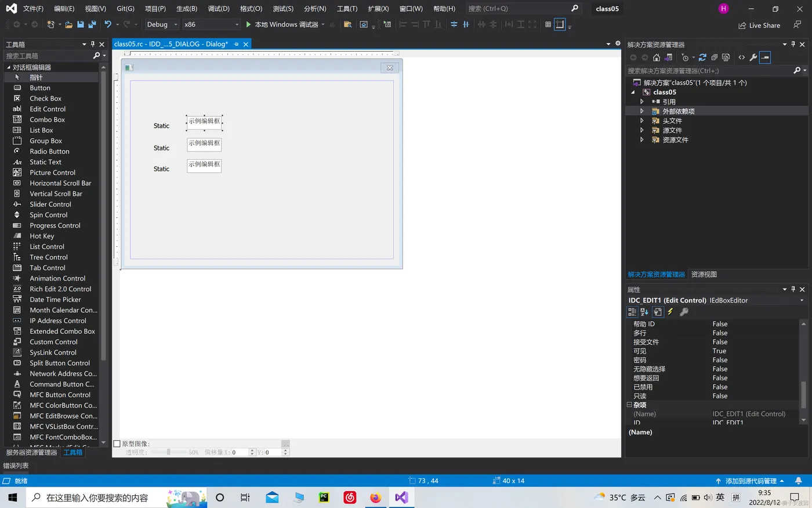This screenshot has width=812, height=508.
Task: Open Visual Studio from the Windows taskbar
Action: pyautogui.click(x=401, y=498)
